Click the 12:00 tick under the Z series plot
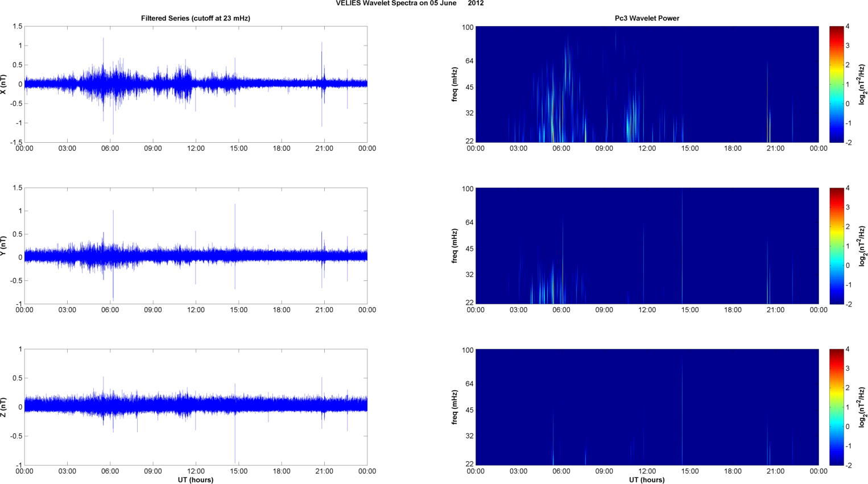Image resolution: width=868 pixels, height=484 pixels. [x=196, y=471]
